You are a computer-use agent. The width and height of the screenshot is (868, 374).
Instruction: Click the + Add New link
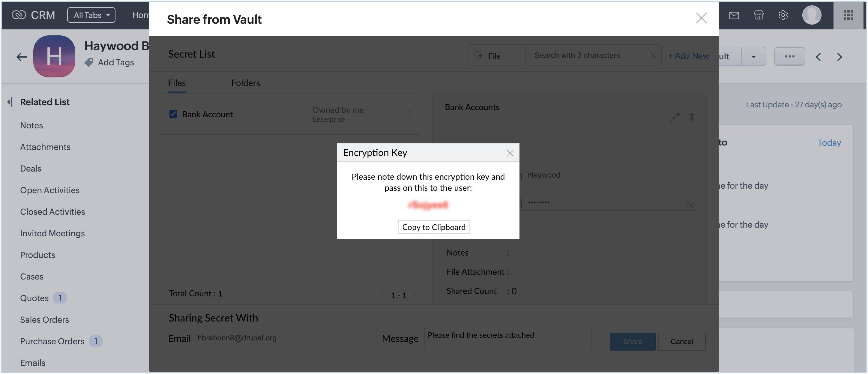click(x=688, y=56)
